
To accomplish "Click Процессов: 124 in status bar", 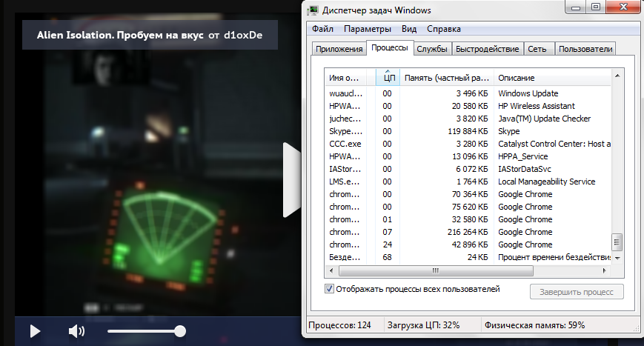I will pos(339,325).
